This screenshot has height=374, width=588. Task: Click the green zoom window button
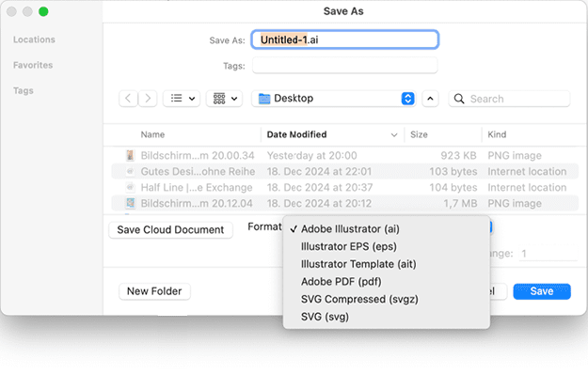click(x=43, y=11)
